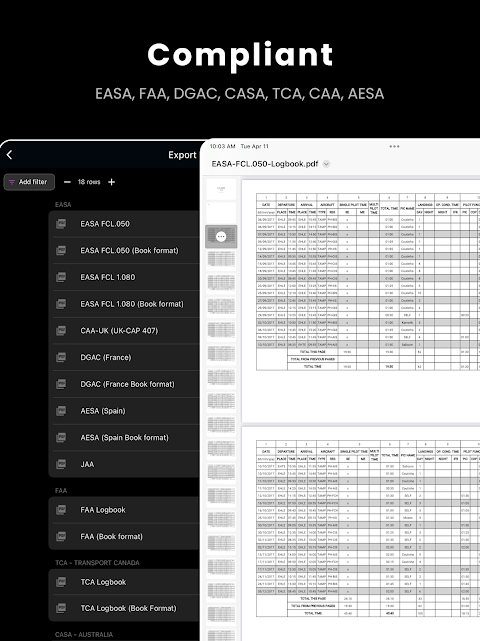This screenshot has width=480, height=641.
Task: Open the three-dot multitasking menu at the top
Action: [394, 146]
